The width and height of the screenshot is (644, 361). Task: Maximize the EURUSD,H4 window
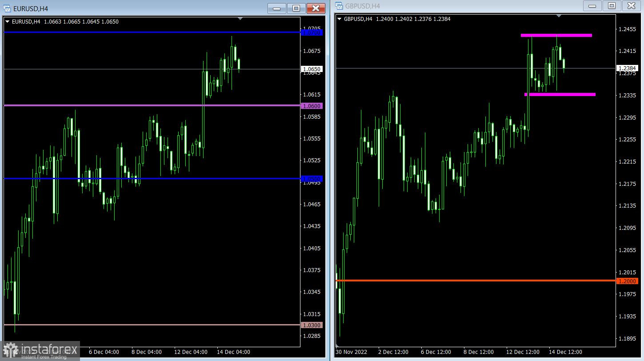pyautogui.click(x=296, y=8)
